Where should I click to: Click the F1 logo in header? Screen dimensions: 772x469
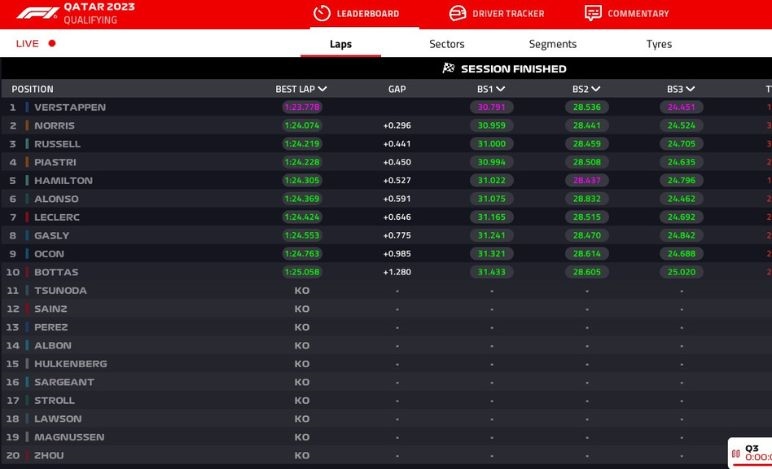(36, 12)
